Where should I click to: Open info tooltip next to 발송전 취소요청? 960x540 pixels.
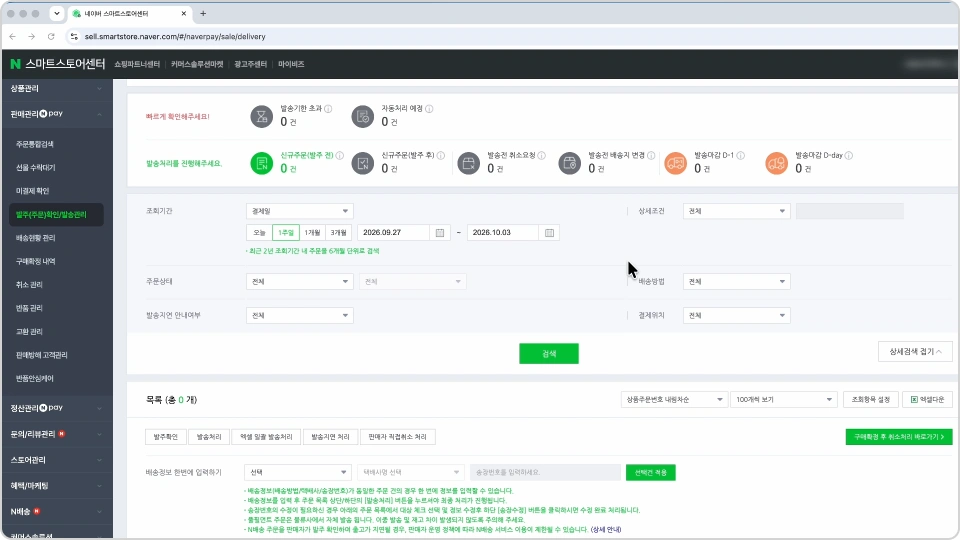542,156
